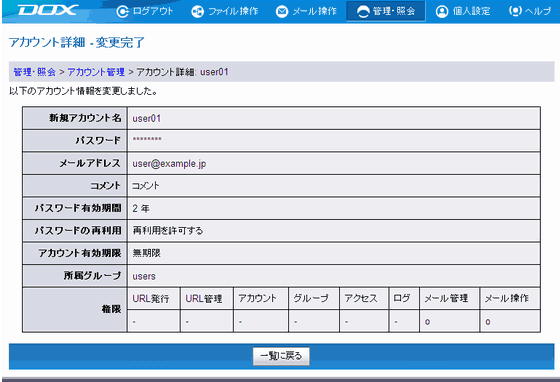Viewport: 560px width, 382px height.
Task: Click the メールアドレス row label
Action: (90, 164)
